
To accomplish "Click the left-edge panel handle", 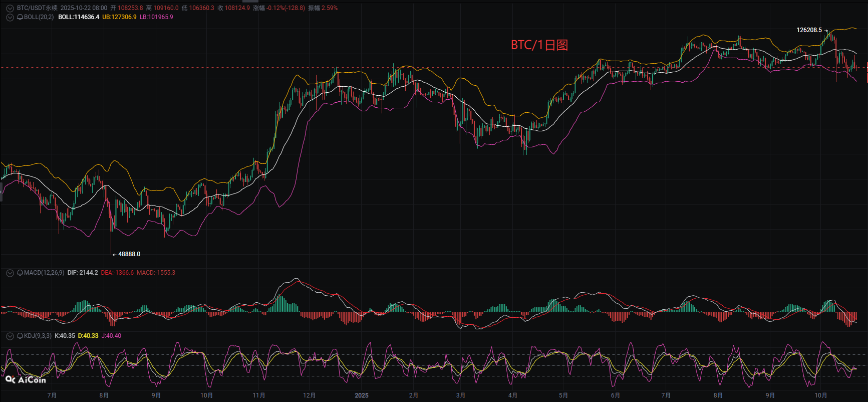I will (1, 192).
